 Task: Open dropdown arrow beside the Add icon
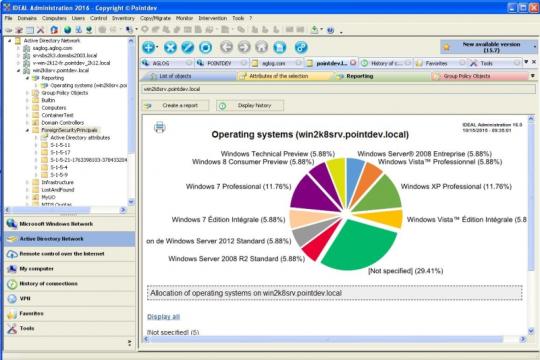(157, 47)
